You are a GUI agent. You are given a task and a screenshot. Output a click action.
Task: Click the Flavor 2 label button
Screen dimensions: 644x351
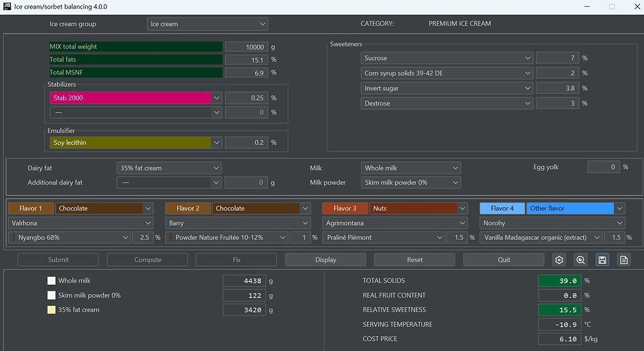(x=188, y=209)
